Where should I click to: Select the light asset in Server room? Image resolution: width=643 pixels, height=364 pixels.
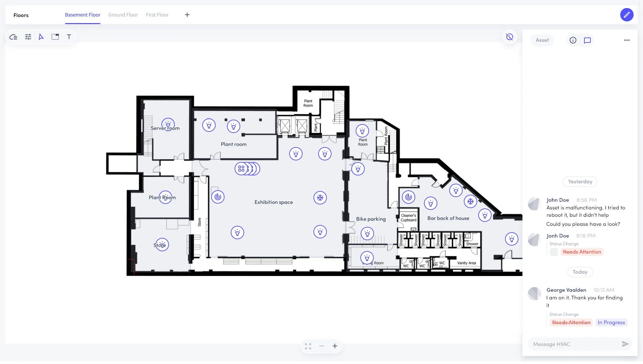pos(168,124)
